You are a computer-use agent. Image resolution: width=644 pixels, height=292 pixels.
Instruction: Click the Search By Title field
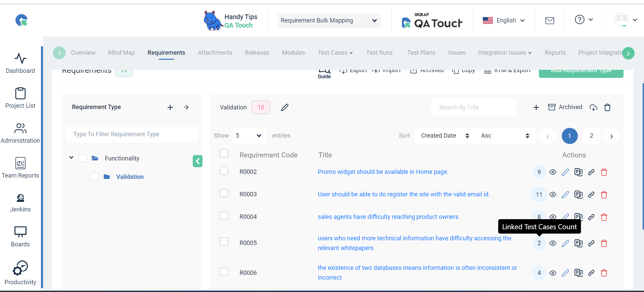[473, 107]
